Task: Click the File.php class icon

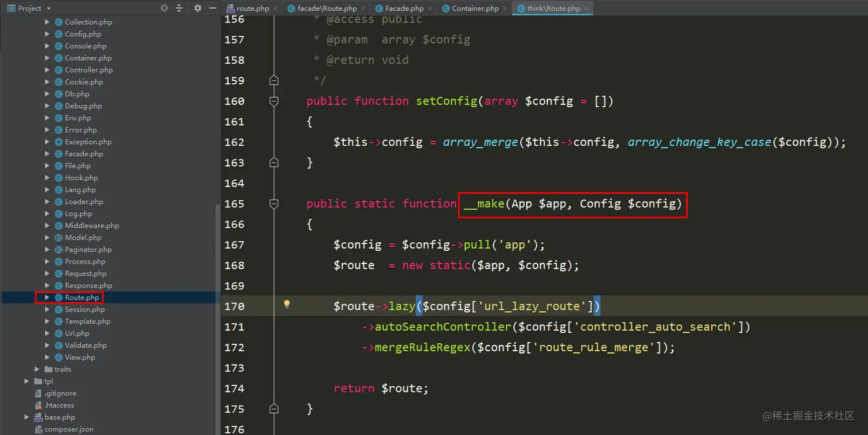Action: pos(59,166)
